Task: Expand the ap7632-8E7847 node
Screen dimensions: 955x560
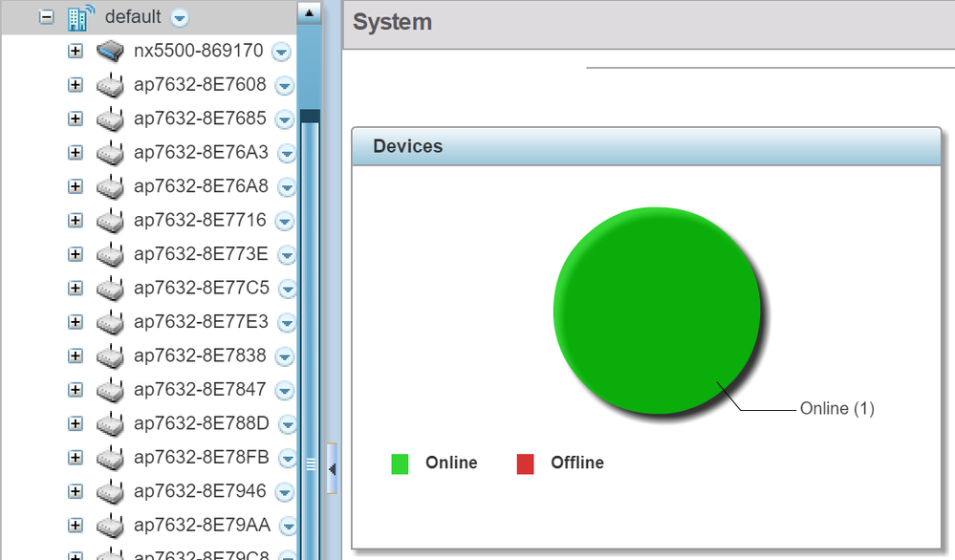Action: (x=75, y=390)
